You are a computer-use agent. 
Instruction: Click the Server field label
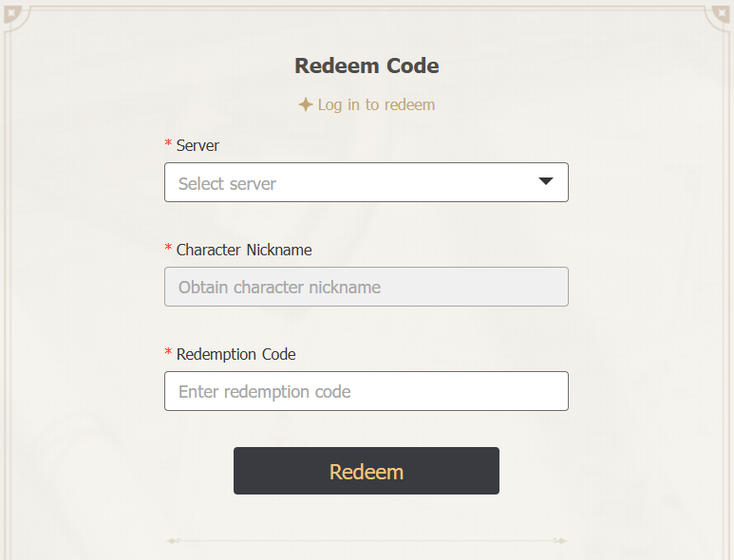click(x=198, y=145)
